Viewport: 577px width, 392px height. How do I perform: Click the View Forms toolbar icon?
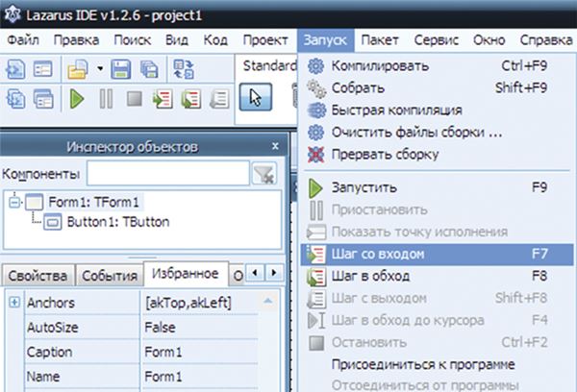click(43, 99)
